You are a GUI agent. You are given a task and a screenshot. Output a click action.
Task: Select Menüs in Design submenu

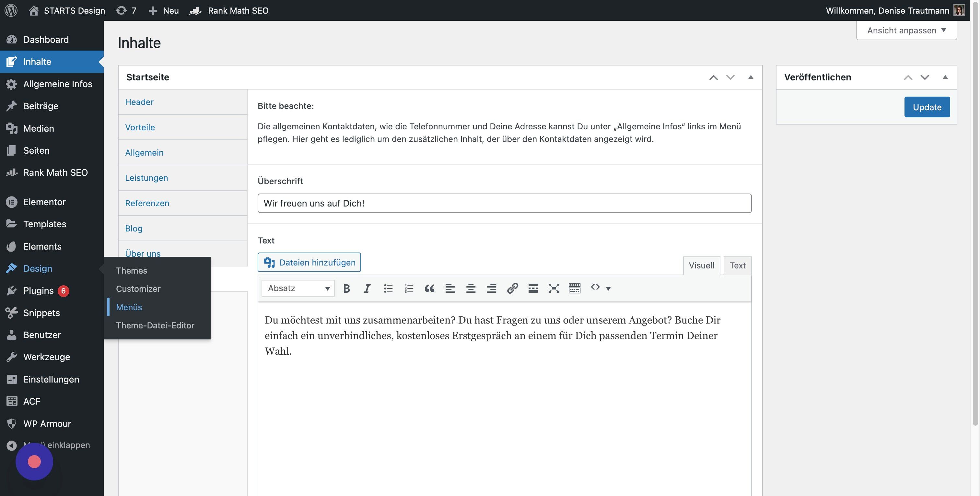tap(157, 307)
